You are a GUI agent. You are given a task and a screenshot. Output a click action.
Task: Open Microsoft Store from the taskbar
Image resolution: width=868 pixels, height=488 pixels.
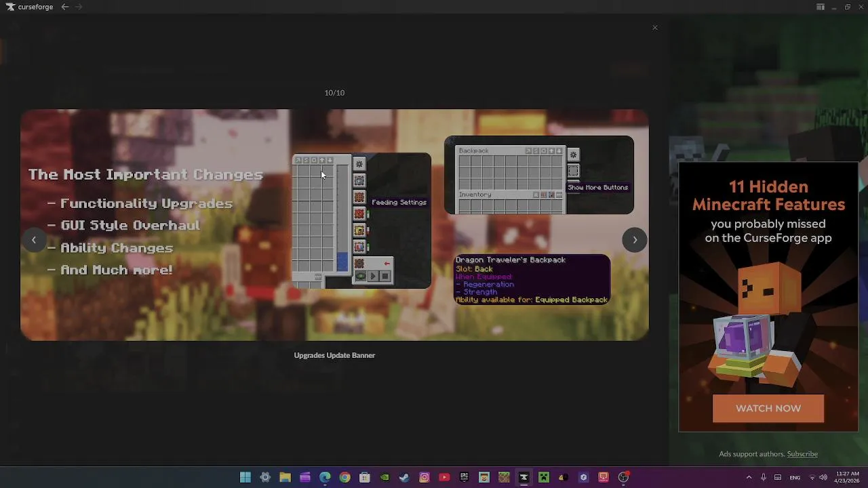pos(365,477)
